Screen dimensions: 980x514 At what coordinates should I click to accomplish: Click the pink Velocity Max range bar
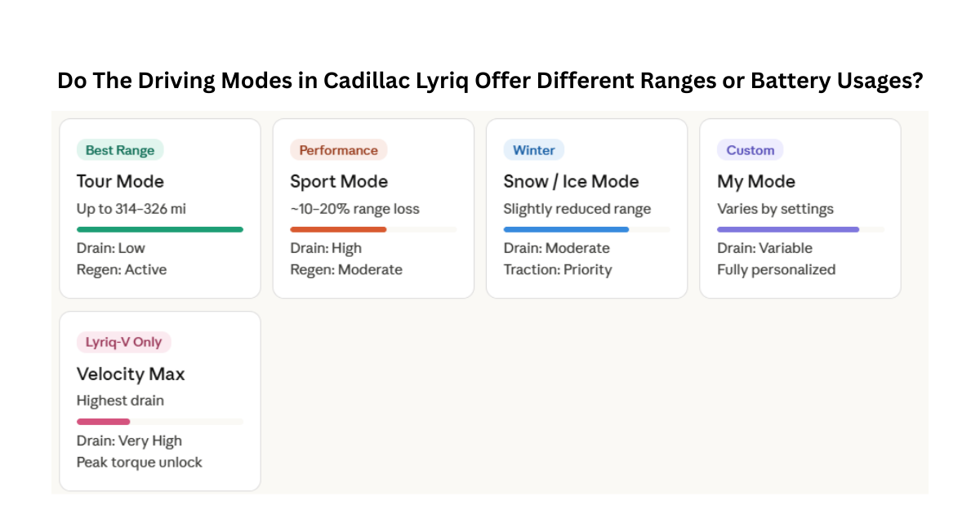103,422
